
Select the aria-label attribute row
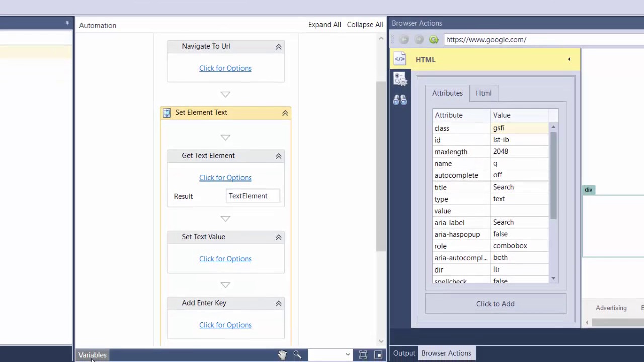(491, 222)
